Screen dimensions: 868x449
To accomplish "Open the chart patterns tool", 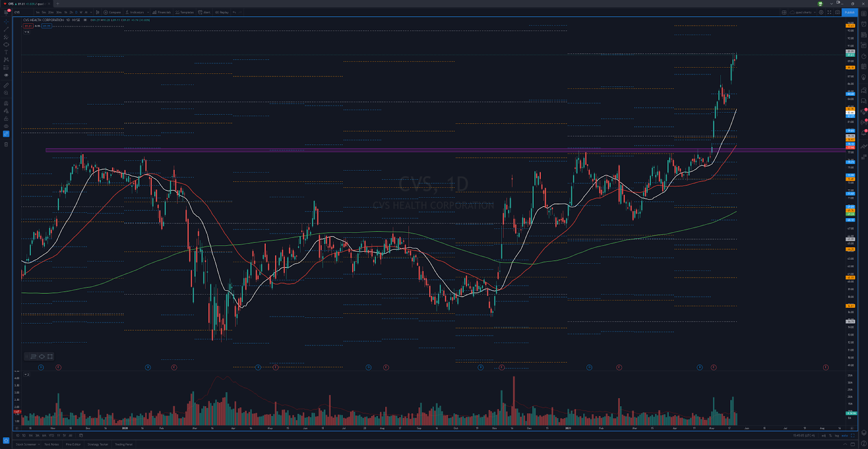I will point(6,60).
